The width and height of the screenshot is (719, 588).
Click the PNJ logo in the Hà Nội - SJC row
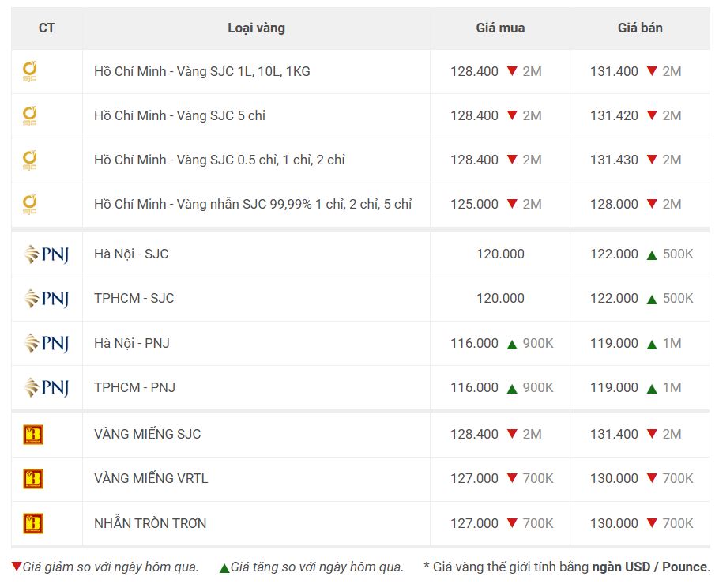(x=47, y=254)
